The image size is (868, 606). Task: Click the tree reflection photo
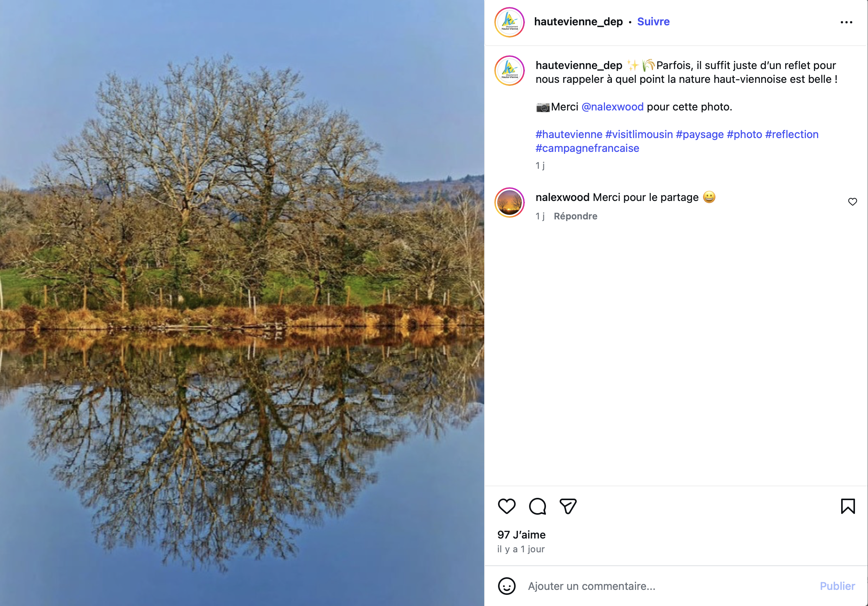242,303
